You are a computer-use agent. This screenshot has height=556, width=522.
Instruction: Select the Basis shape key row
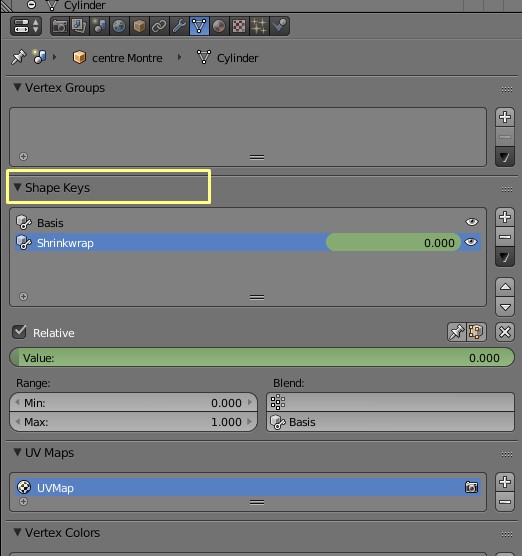pos(248,223)
